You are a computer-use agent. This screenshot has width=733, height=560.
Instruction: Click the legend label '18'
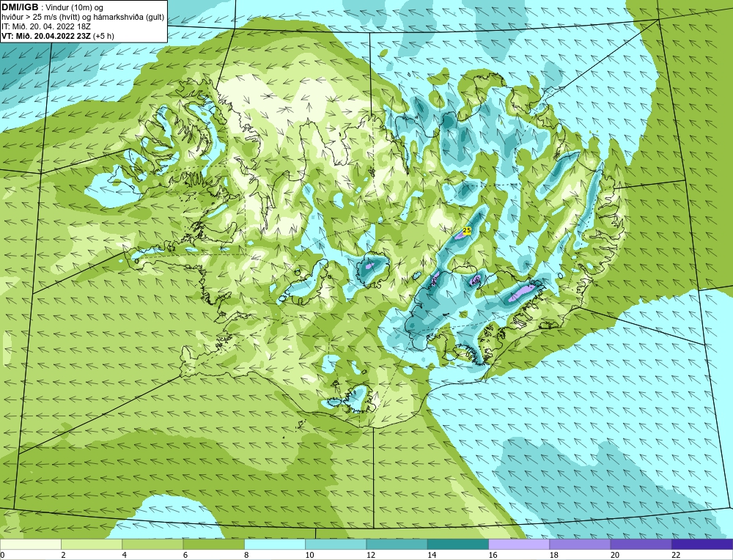point(553,555)
